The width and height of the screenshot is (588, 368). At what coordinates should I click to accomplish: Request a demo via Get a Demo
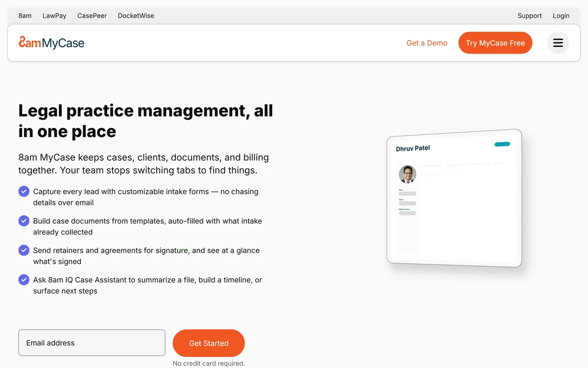click(427, 43)
